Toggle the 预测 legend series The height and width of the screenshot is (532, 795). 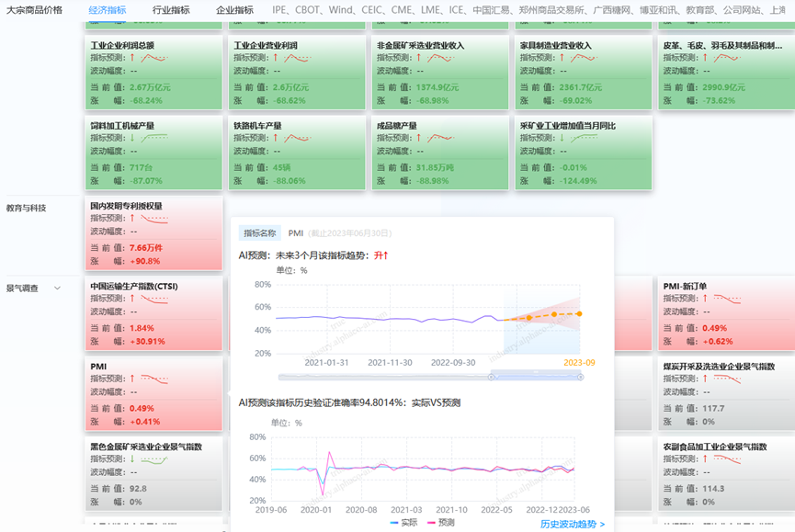(438, 523)
